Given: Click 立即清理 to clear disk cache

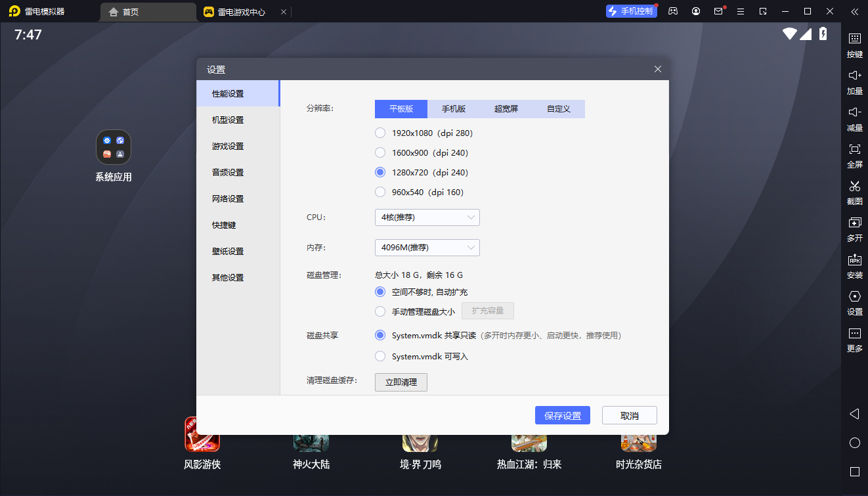Looking at the screenshot, I should (401, 382).
